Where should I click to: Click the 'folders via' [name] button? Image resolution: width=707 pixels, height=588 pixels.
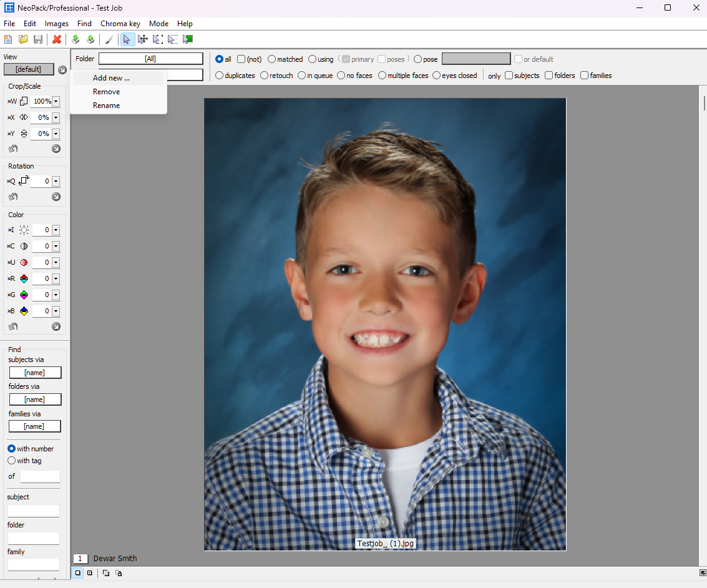tap(35, 399)
